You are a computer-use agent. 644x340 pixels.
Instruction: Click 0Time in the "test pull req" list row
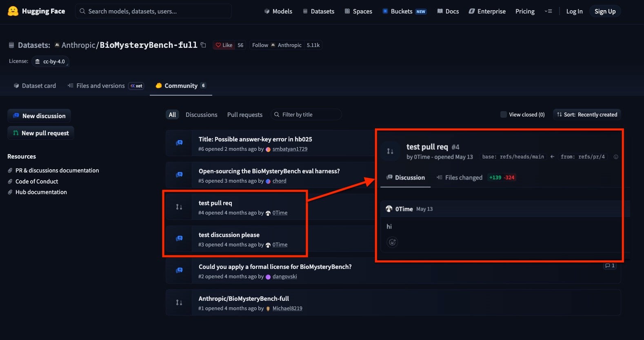pos(280,213)
